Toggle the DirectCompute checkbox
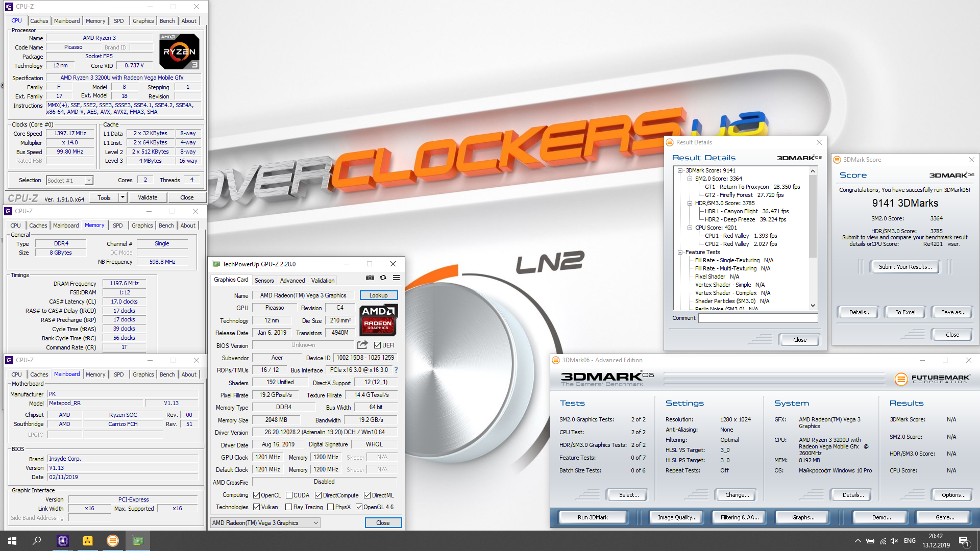The height and width of the screenshot is (551, 980). point(318,495)
